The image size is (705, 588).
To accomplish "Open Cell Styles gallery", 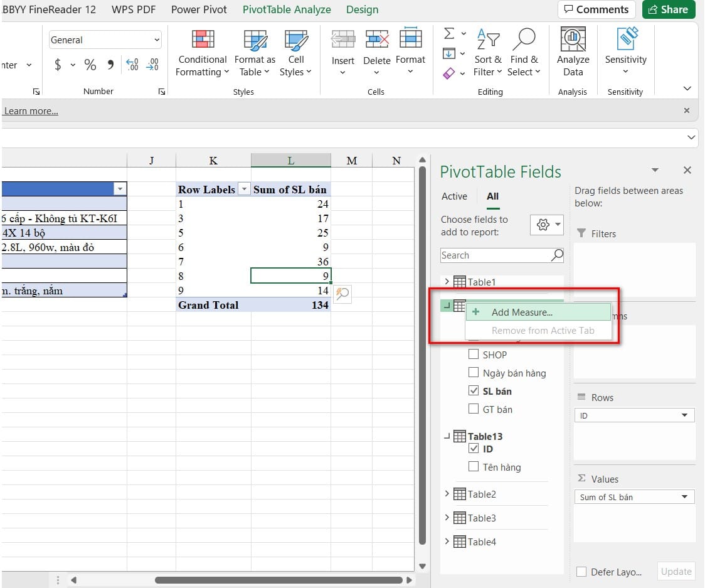I will pos(296,53).
